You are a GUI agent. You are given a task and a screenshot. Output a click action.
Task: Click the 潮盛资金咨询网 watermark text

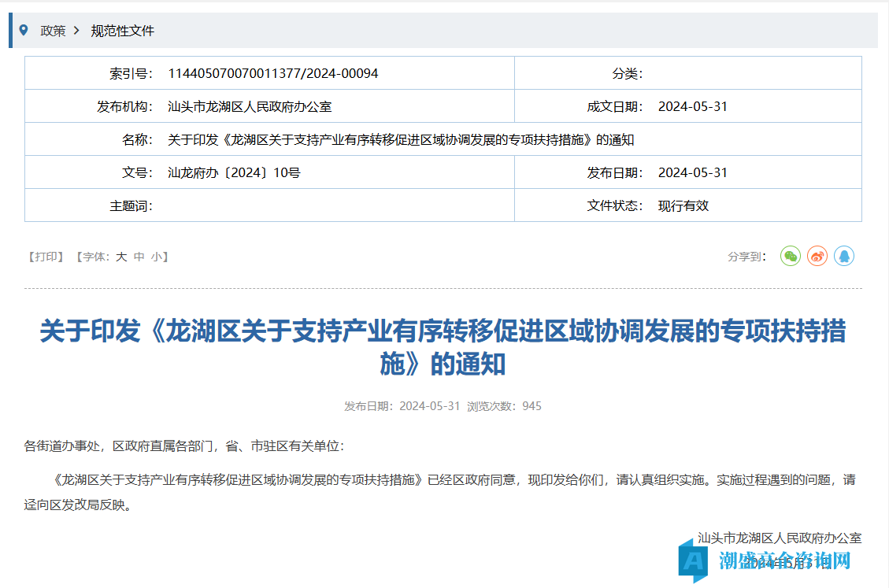[x=784, y=560]
